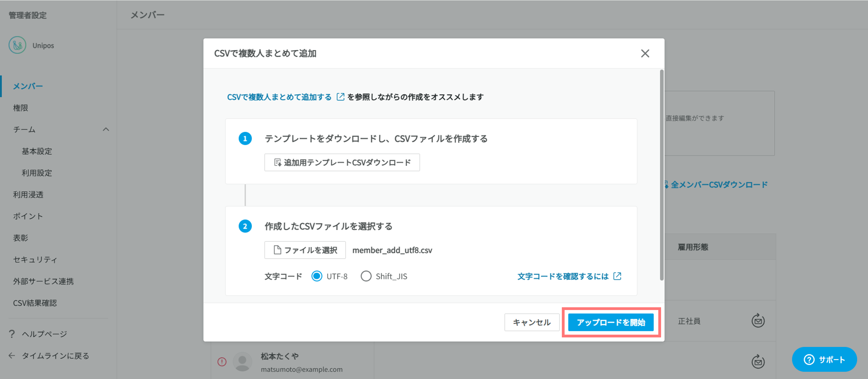Open the ポイント sidebar menu
The height and width of the screenshot is (379, 868).
pyautogui.click(x=28, y=216)
